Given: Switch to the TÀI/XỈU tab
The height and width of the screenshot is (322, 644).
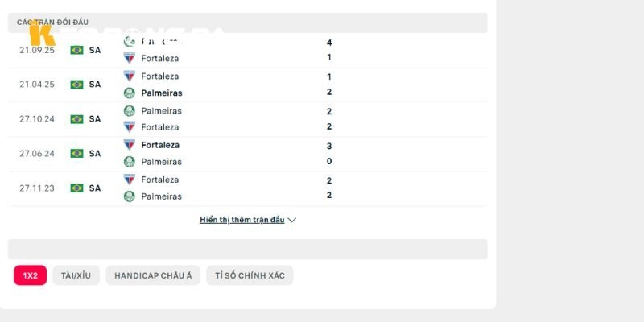Looking at the screenshot, I should coord(76,275).
